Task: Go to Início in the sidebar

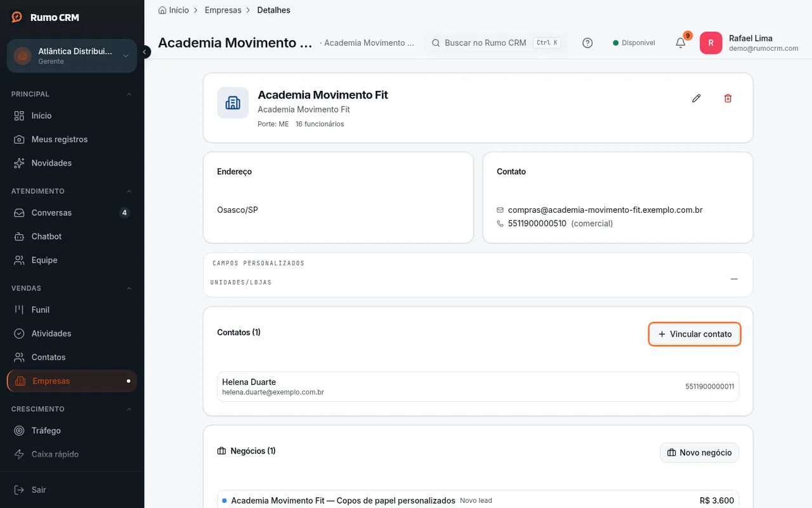Action: coord(72,116)
